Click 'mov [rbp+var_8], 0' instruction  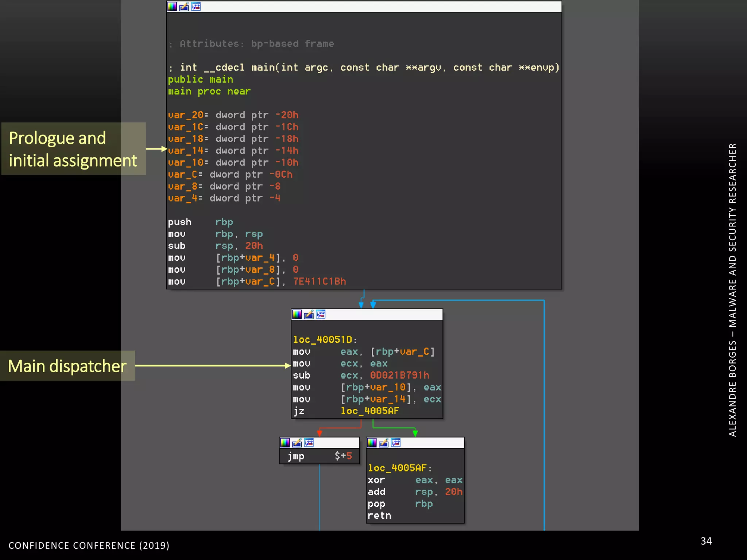click(x=233, y=270)
